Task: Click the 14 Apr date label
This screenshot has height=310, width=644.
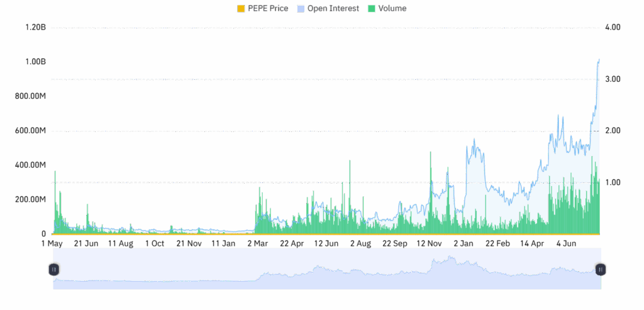Action: pos(532,244)
